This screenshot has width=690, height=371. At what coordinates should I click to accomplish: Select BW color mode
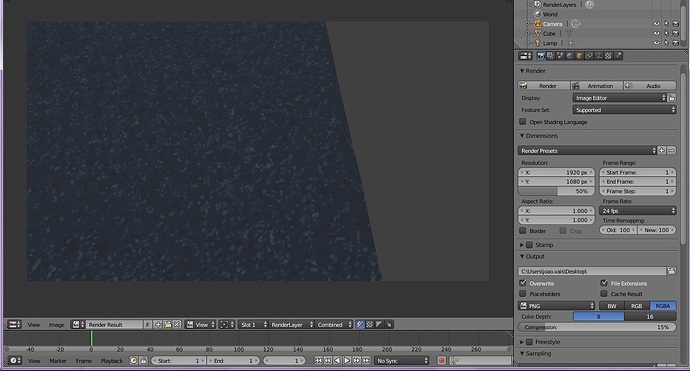click(612, 306)
